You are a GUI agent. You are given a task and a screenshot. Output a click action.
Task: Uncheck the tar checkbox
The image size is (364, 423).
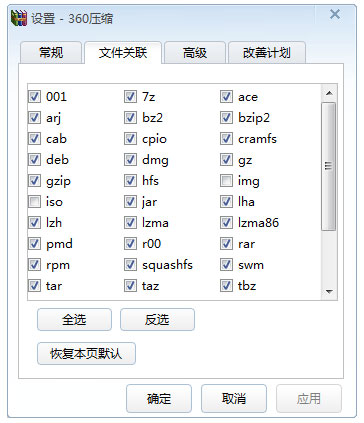point(34,286)
